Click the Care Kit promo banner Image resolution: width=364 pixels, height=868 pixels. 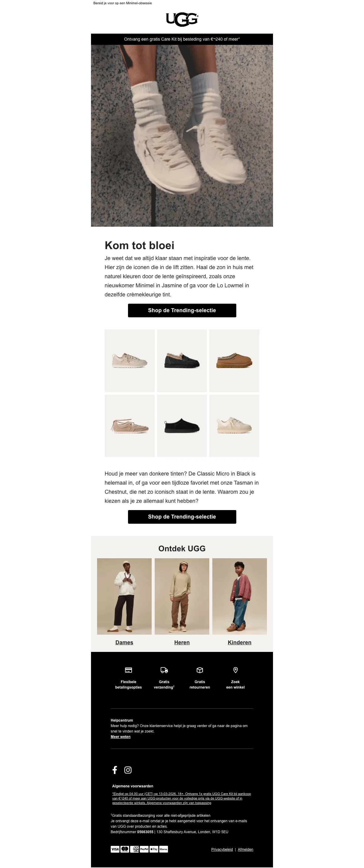pyautogui.click(x=182, y=39)
